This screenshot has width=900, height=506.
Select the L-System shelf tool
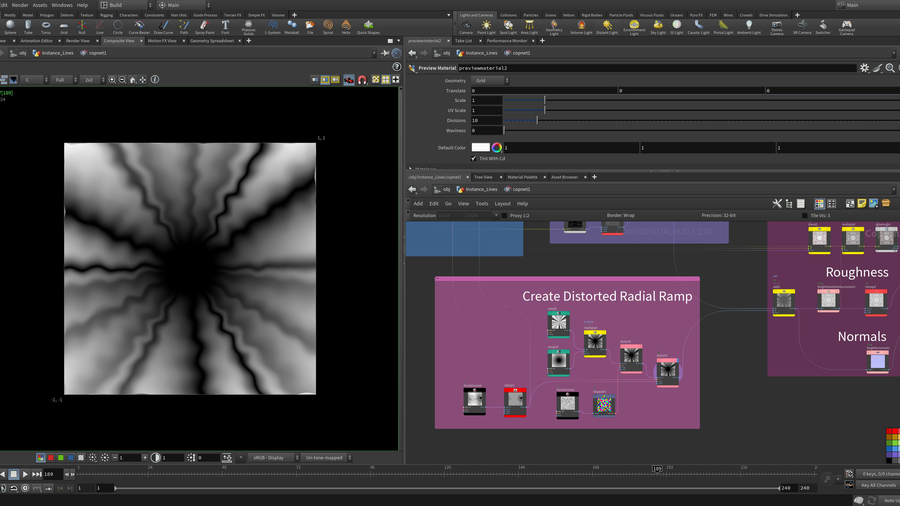tap(273, 27)
